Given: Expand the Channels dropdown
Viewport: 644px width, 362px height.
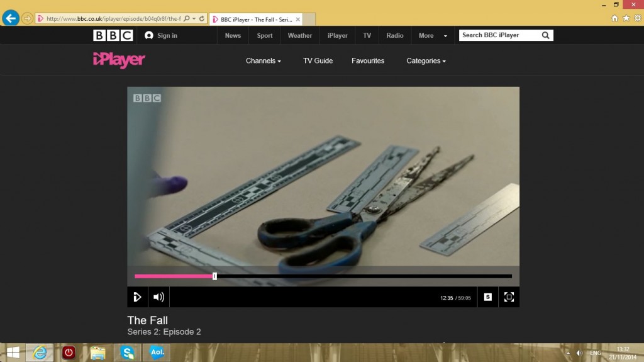Looking at the screenshot, I should [264, 61].
